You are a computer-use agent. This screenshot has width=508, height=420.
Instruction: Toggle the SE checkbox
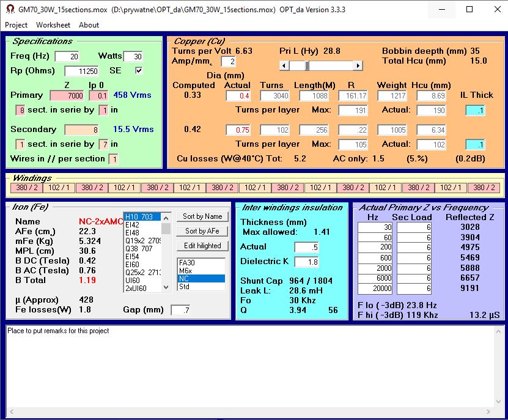tap(139, 70)
